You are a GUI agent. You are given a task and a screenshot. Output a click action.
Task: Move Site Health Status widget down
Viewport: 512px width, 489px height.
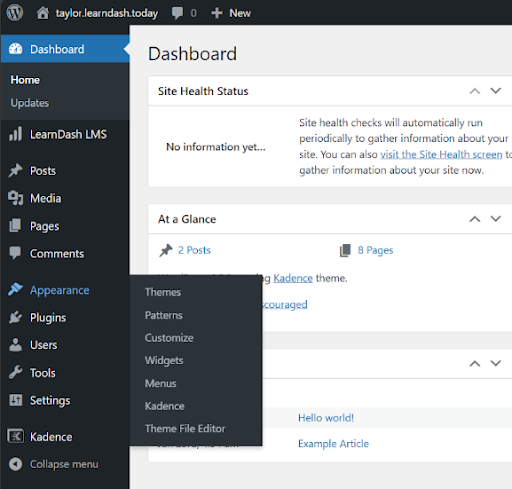coord(496,91)
